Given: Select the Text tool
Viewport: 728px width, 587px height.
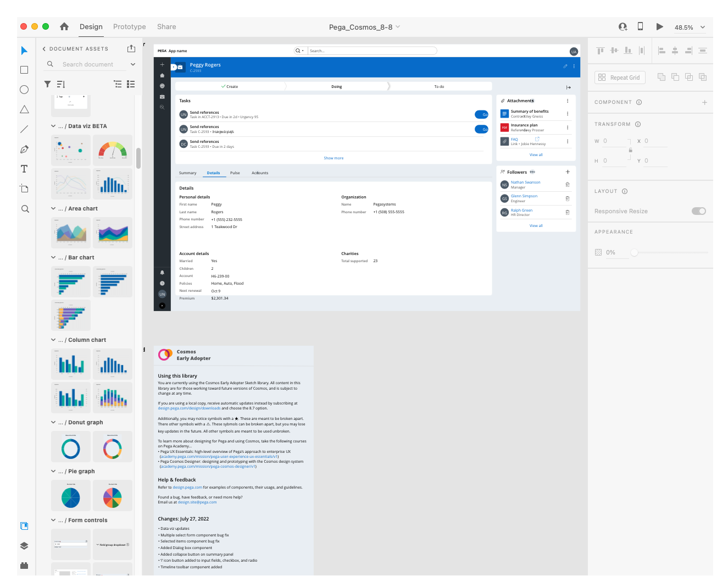Looking at the screenshot, I should coord(24,169).
